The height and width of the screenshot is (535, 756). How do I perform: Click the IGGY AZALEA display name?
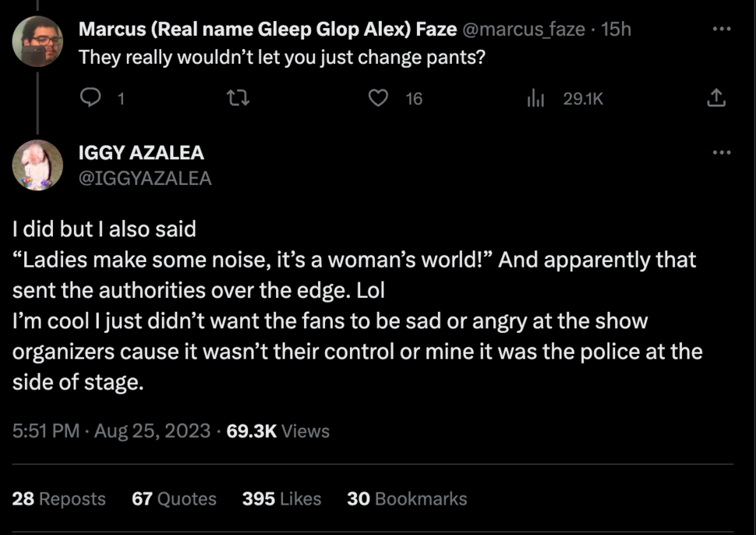(141, 153)
